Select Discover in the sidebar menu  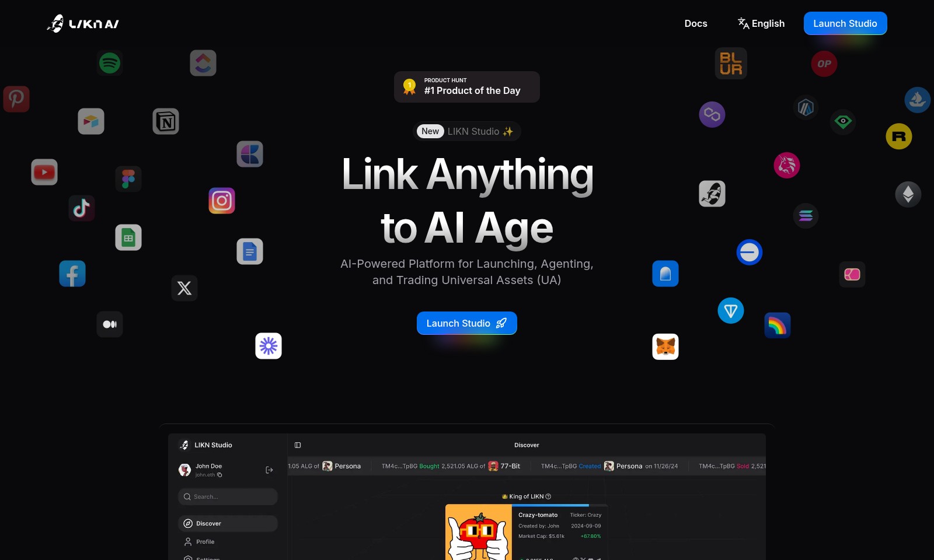click(228, 523)
